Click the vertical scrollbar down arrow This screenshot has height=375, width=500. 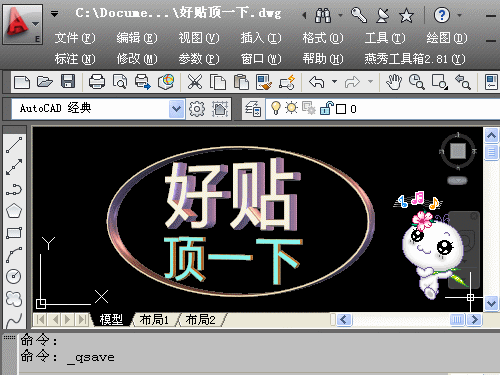point(492,303)
